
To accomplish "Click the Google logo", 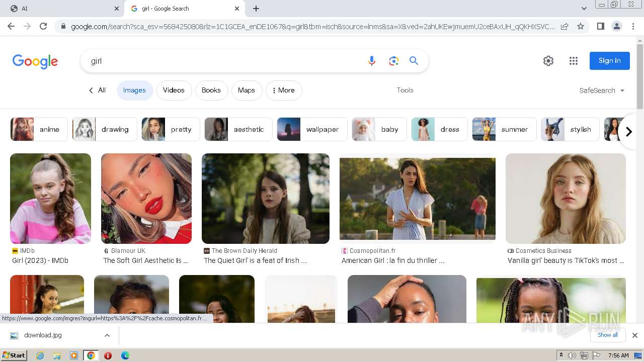I will tap(35, 61).
